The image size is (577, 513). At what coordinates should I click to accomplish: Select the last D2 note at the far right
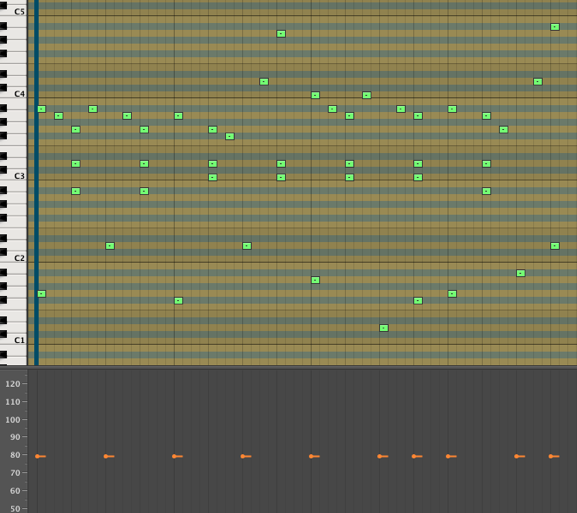click(x=555, y=246)
